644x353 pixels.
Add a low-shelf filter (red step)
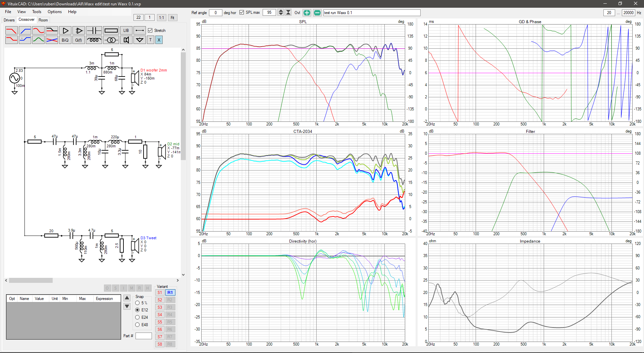pos(11,40)
